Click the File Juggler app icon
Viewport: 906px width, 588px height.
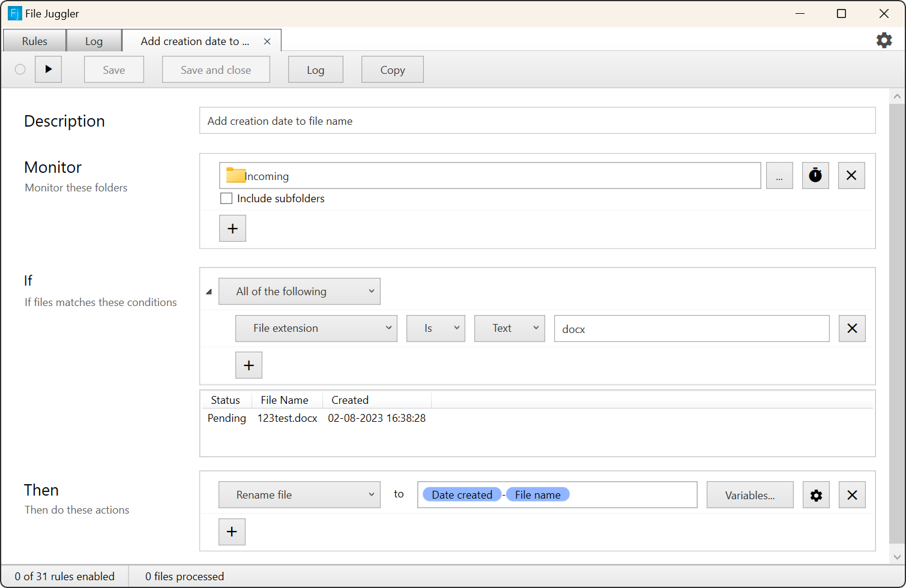(x=14, y=13)
